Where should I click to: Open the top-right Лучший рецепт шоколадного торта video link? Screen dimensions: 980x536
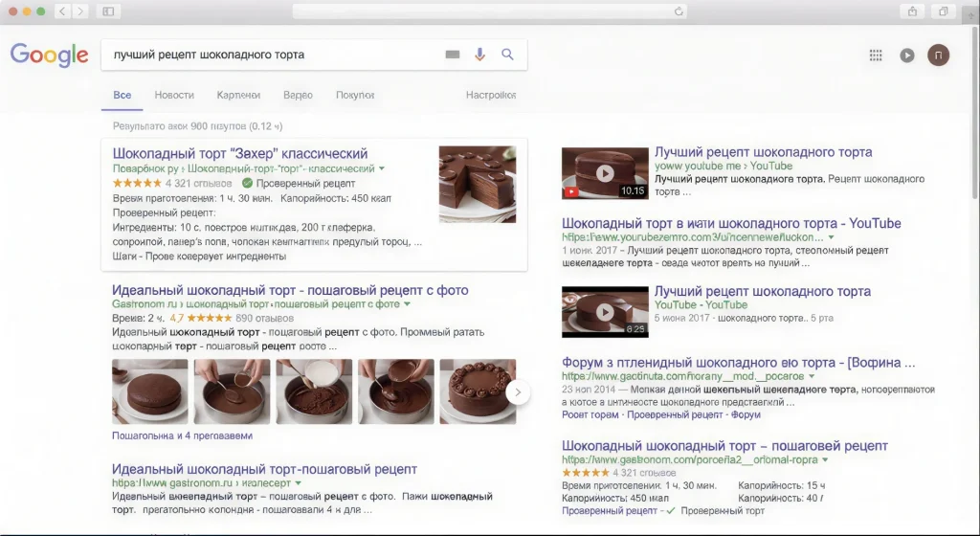point(763,152)
